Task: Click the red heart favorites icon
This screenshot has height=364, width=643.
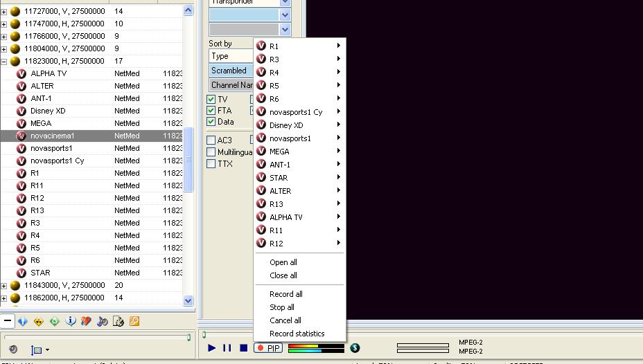Action: [86, 321]
